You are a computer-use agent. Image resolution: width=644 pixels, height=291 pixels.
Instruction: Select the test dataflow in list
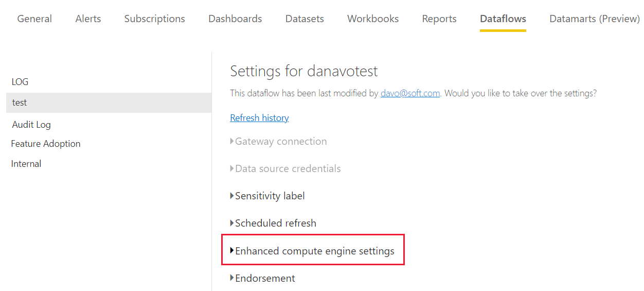pos(20,102)
